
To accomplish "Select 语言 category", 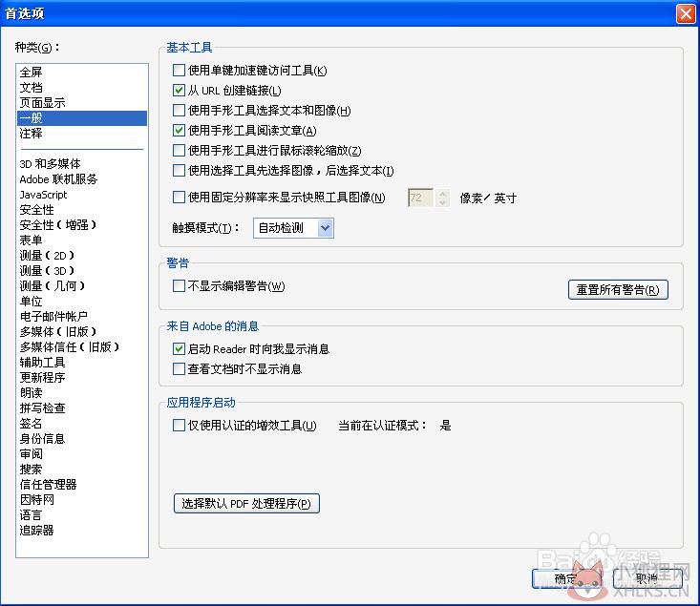I will pos(82,515).
